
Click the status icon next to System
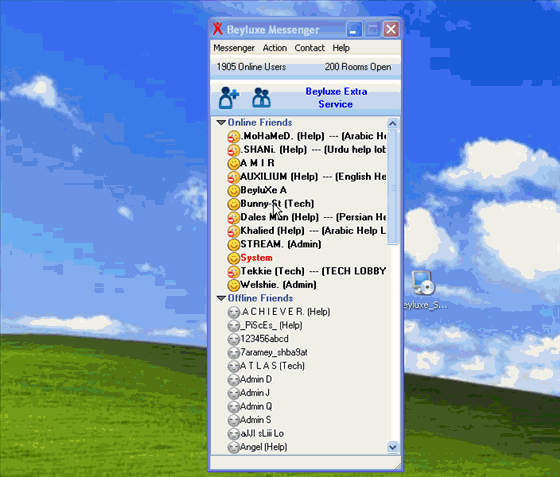pyautogui.click(x=234, y=258)
